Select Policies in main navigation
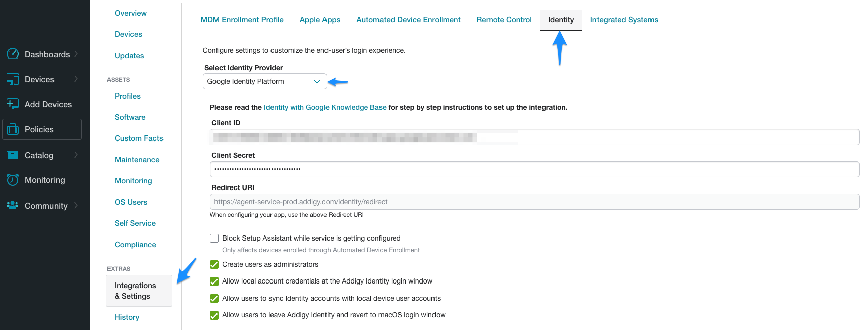The image size is (868, 330). (42, 129)
